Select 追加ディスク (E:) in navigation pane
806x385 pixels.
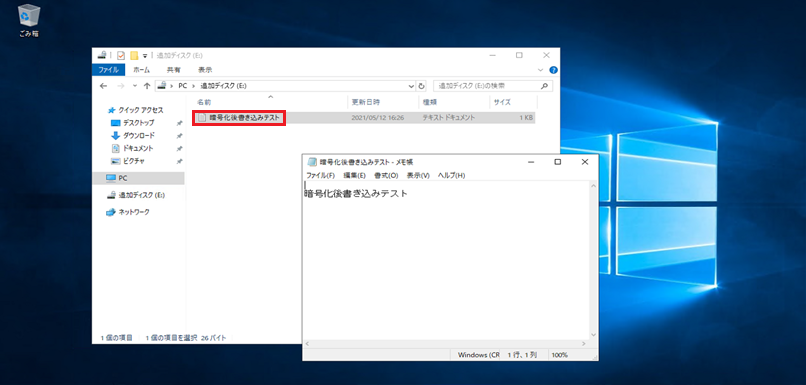[139, 195]
